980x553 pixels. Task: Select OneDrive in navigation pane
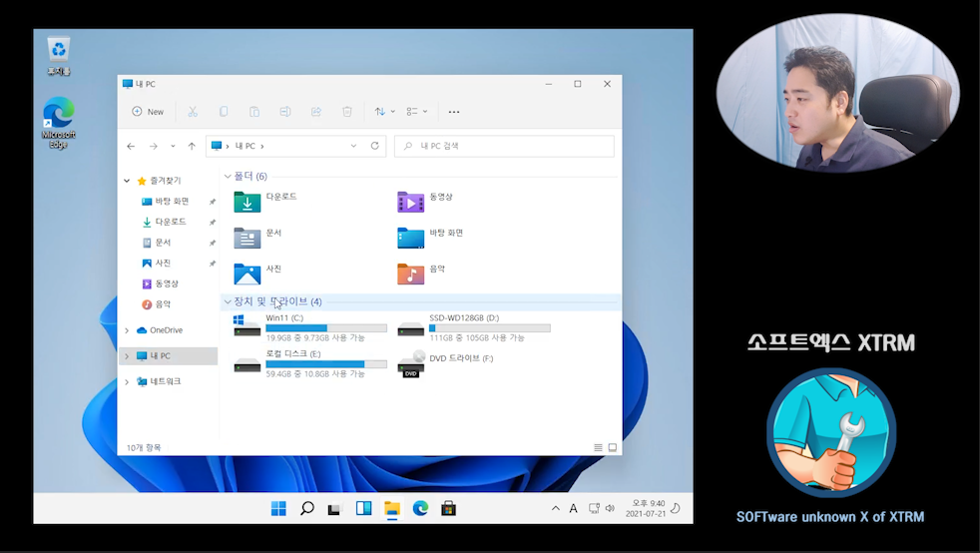pyautogui.click(x=160, y=330)
